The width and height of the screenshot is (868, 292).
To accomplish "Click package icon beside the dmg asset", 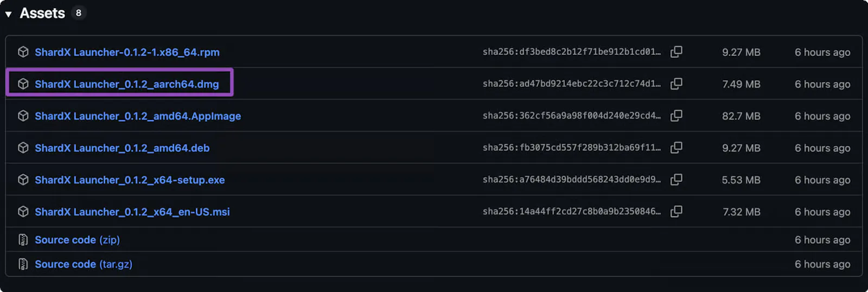I will coord(23,84).
